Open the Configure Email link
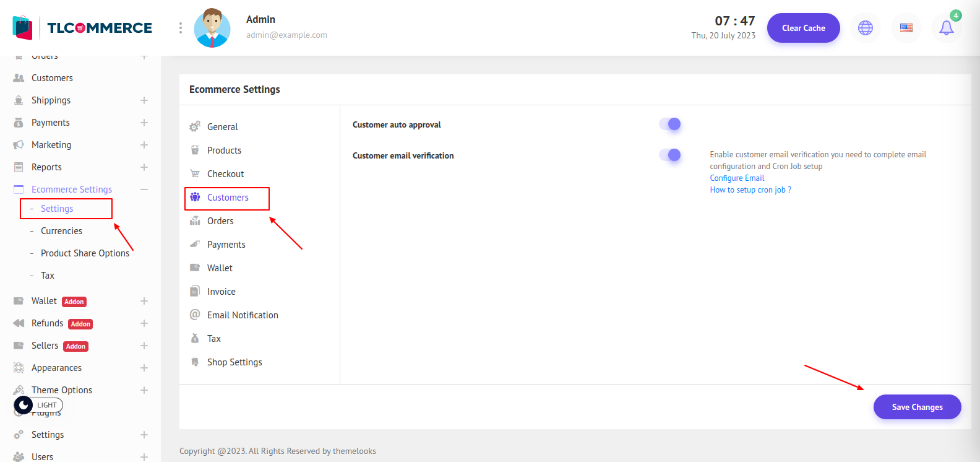Image resolution: width=980 pixels, height=462 pixels. pyautogui.click(x=737, y=178)
